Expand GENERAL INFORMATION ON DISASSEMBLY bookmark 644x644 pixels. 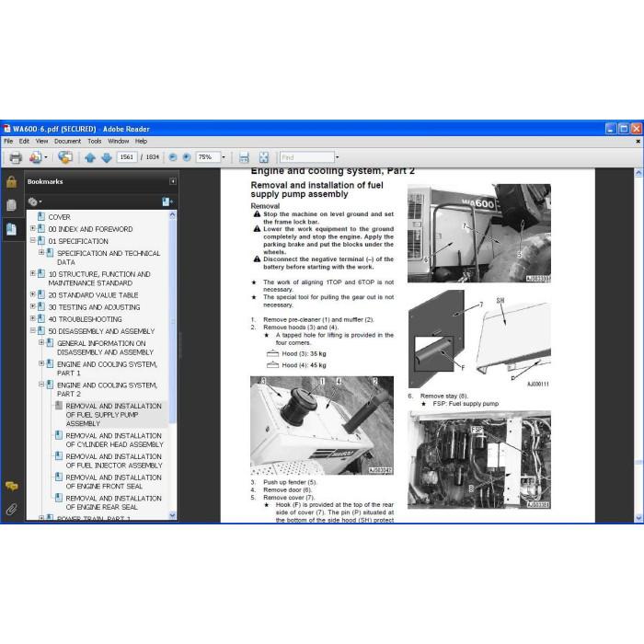click(41, 342)
